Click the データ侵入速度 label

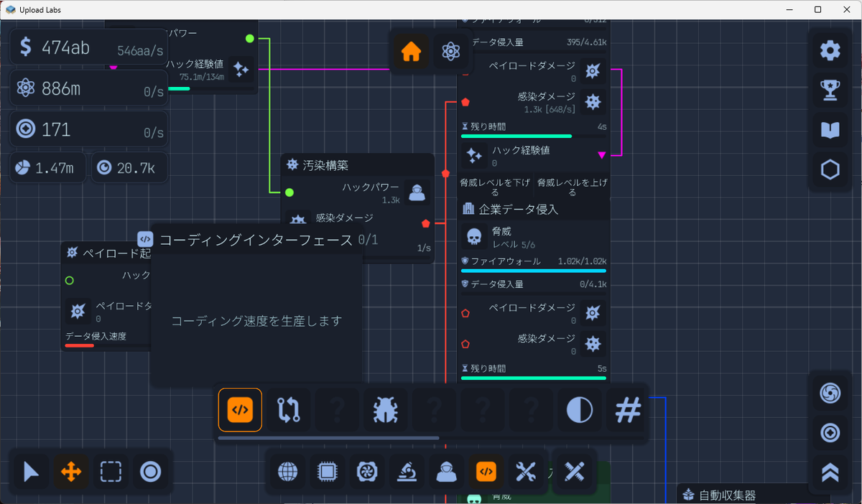[96, 336]
